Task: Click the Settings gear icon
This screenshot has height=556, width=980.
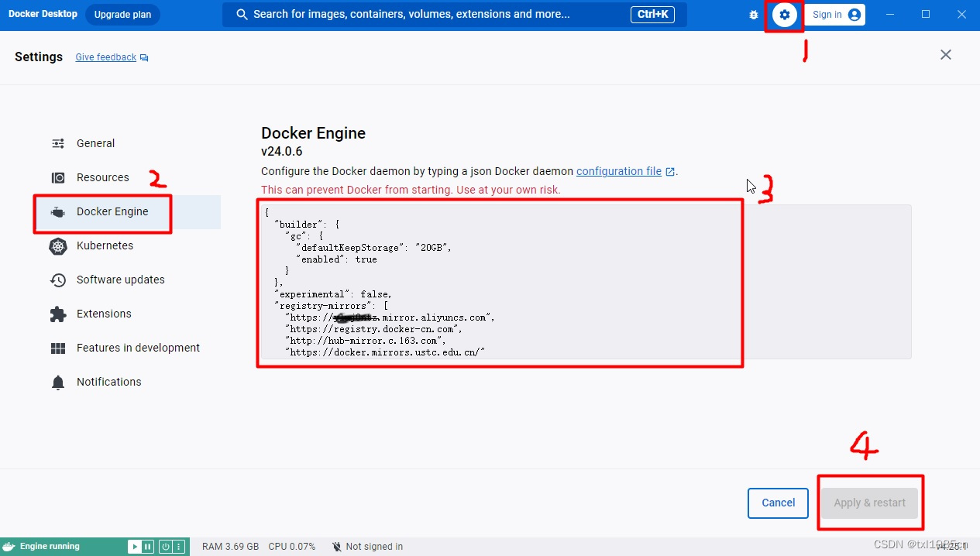Action: [x=784, y=14]
